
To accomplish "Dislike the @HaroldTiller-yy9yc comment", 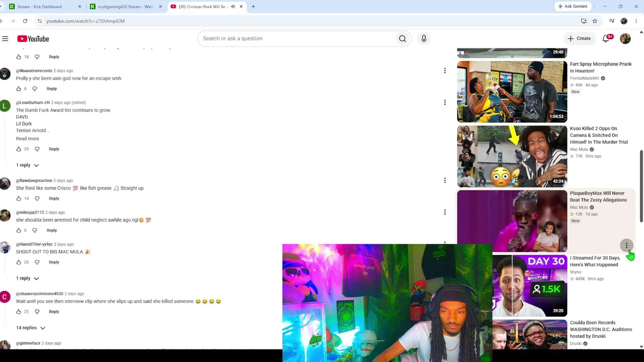I will pos(37,262).
